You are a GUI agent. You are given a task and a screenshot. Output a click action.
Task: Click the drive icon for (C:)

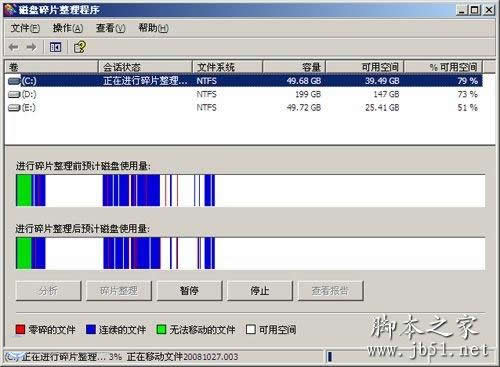(14, 81)
